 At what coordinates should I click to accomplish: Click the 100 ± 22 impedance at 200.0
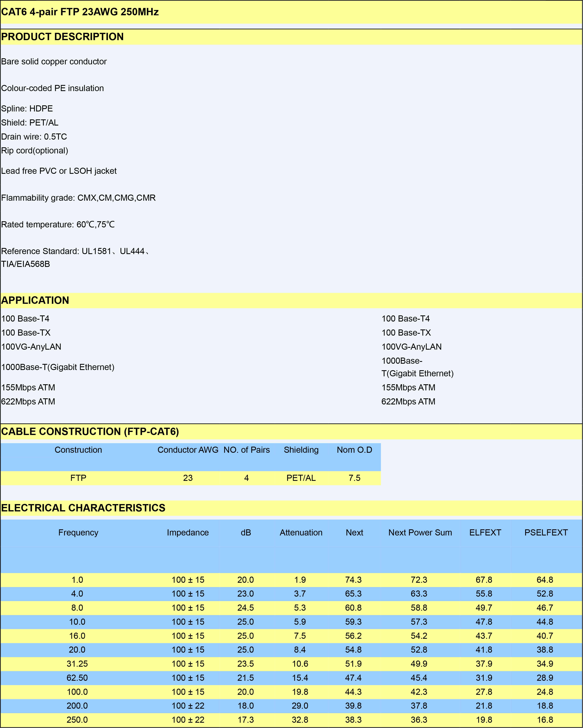pyautogui.click(x=188, y=706)
